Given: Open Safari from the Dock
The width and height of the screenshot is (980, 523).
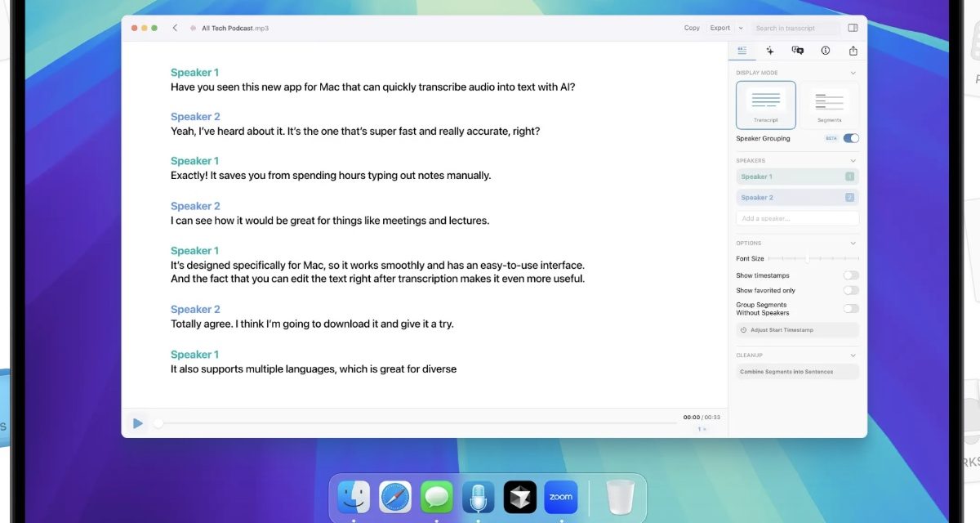Looking at the screenshot, I should [395, 497].
